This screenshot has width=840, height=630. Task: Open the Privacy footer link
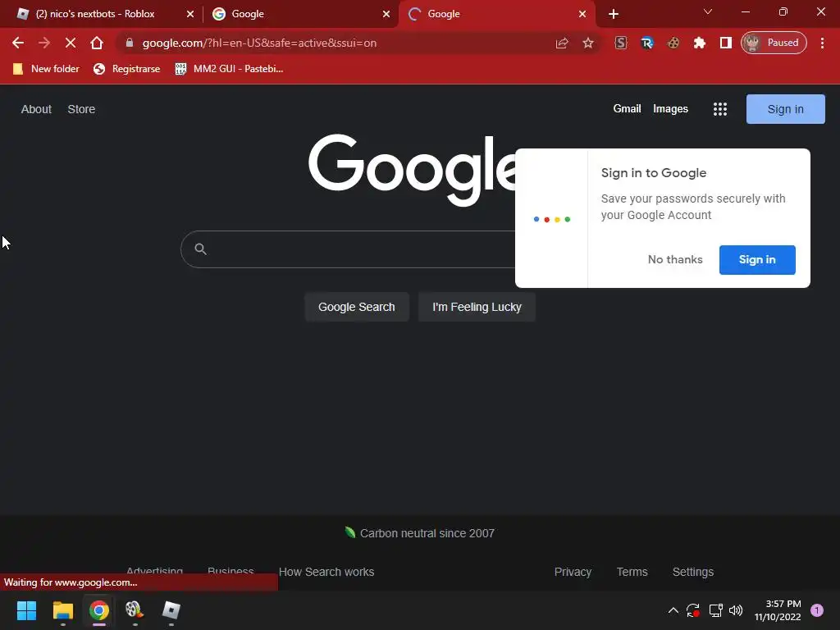[573, 572]
